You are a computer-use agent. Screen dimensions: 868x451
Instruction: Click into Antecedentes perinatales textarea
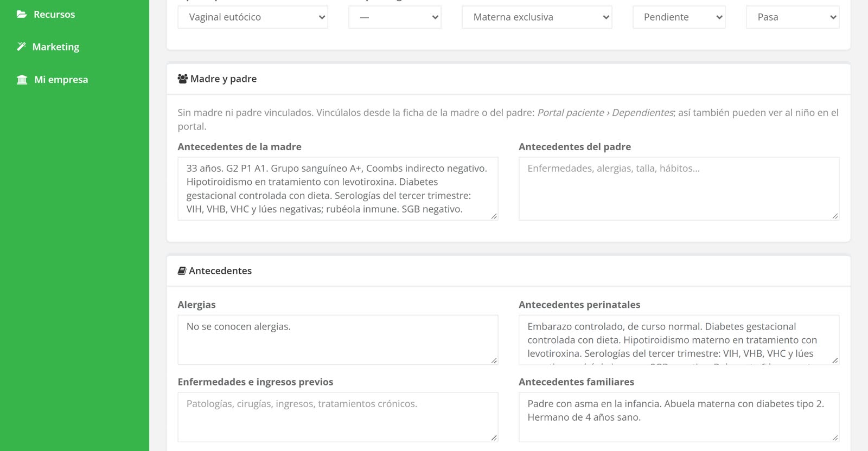tap(679, 340)
